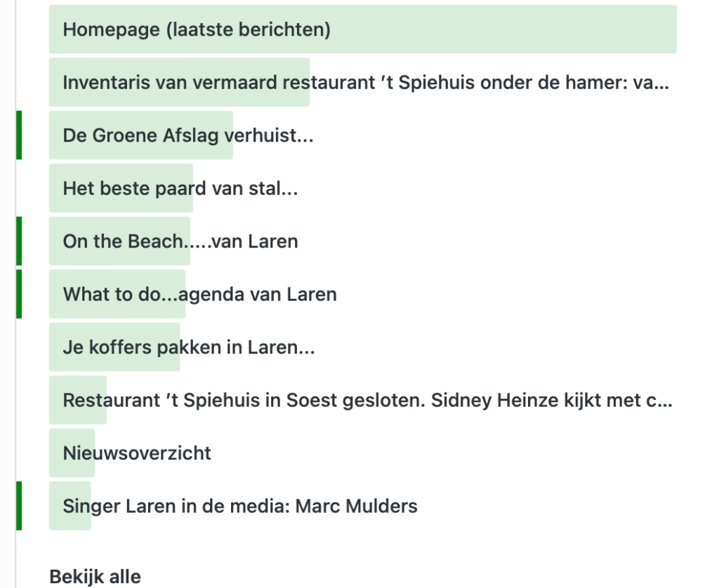Open What to do...agenda van Laren
Screen dimensions: 719x588
click(199, 295)
